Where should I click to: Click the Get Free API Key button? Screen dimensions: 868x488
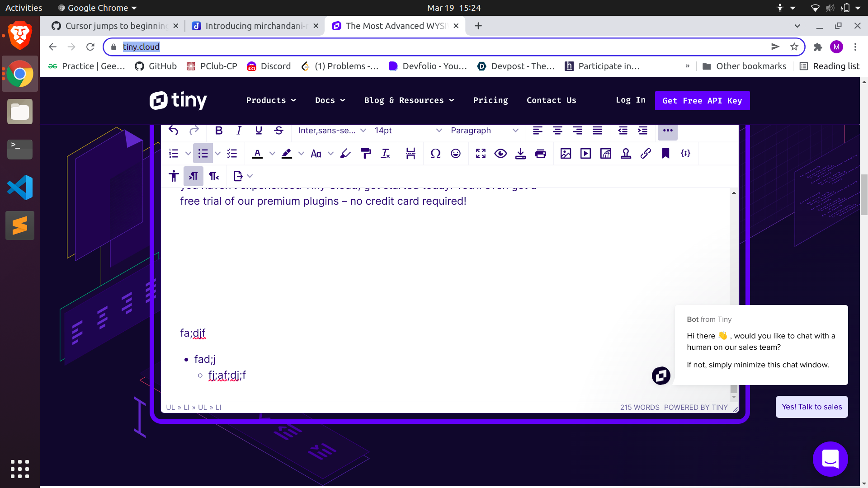tap(702, 100)
